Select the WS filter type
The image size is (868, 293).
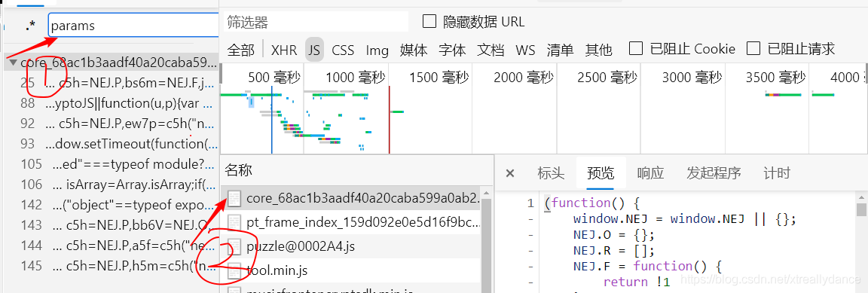pyautogui.click(x=525, y=50)
